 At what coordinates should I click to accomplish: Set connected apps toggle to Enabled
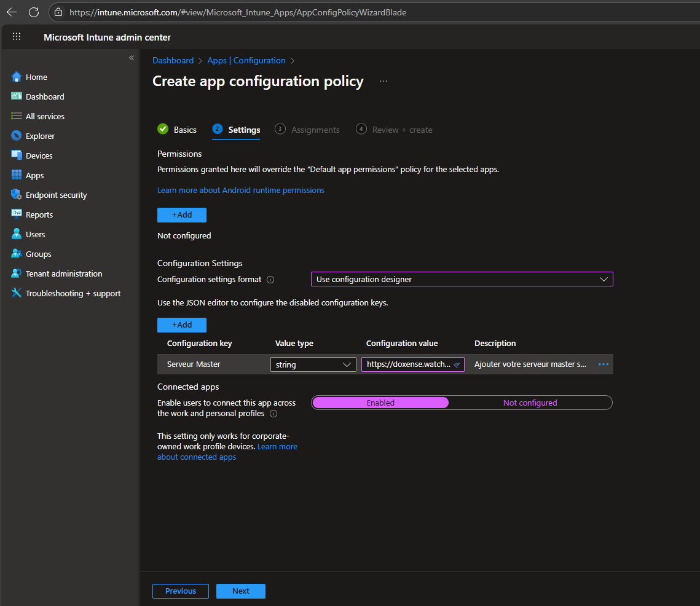[x=380, y=403]
